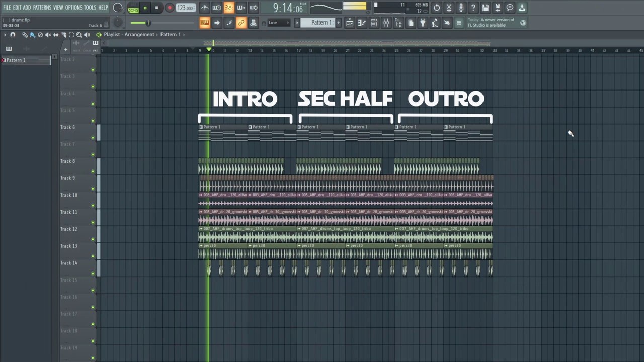
Task: Open the OPTIONS menu
Action: (x=73, y=8)
